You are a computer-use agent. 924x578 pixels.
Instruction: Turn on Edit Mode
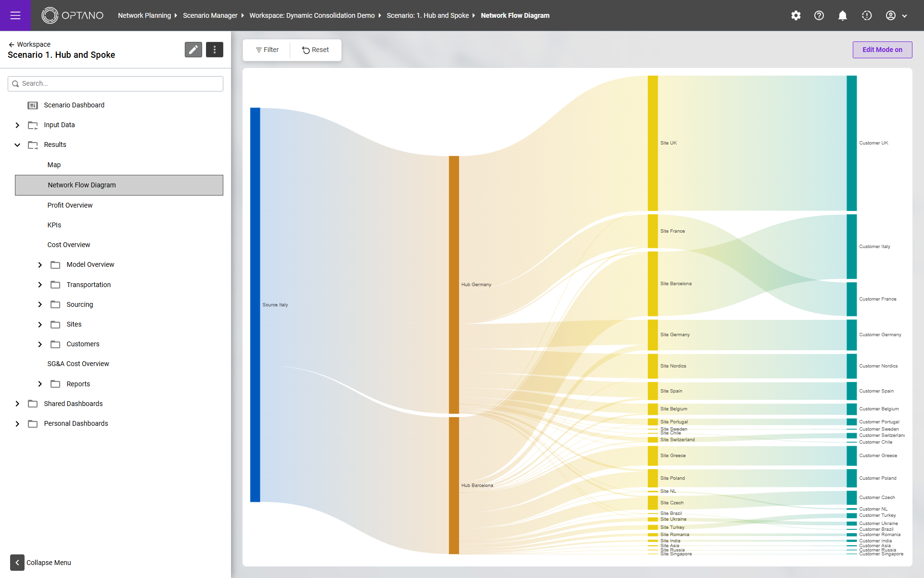pos(882,50)
